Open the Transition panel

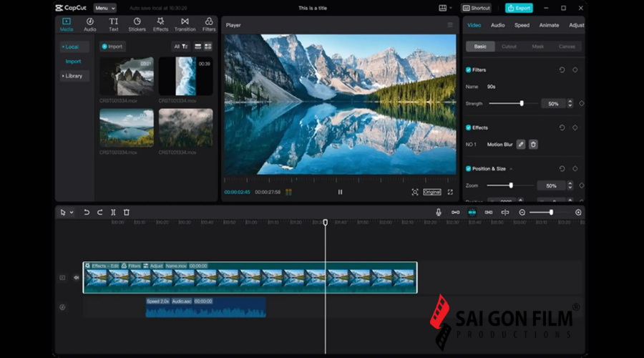(185, 24)
